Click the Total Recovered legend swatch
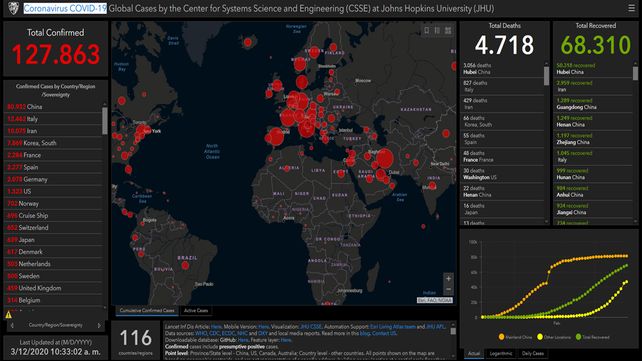 pos(578,337)
